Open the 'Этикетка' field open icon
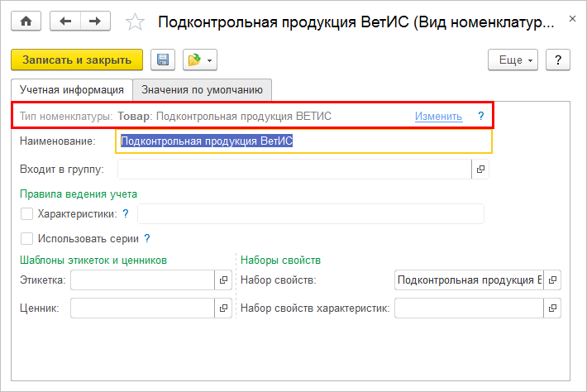587x392 pixels. point(223,280)
